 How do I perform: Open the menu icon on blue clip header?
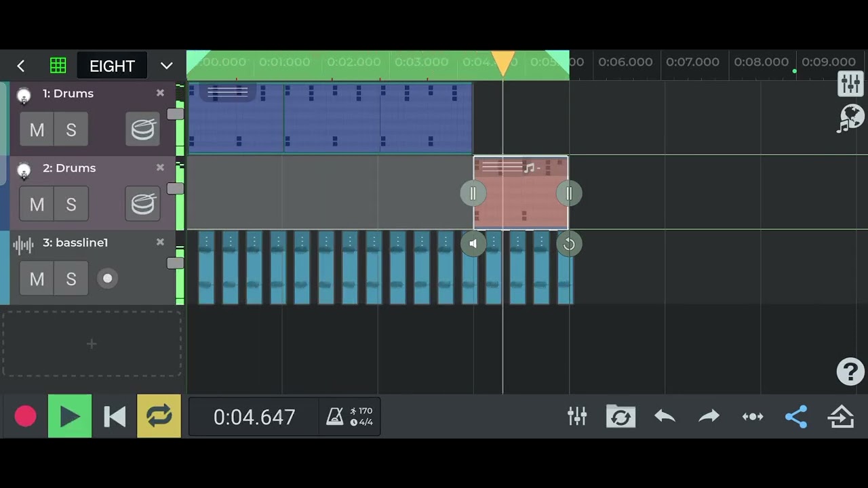(x=228, y=91)
